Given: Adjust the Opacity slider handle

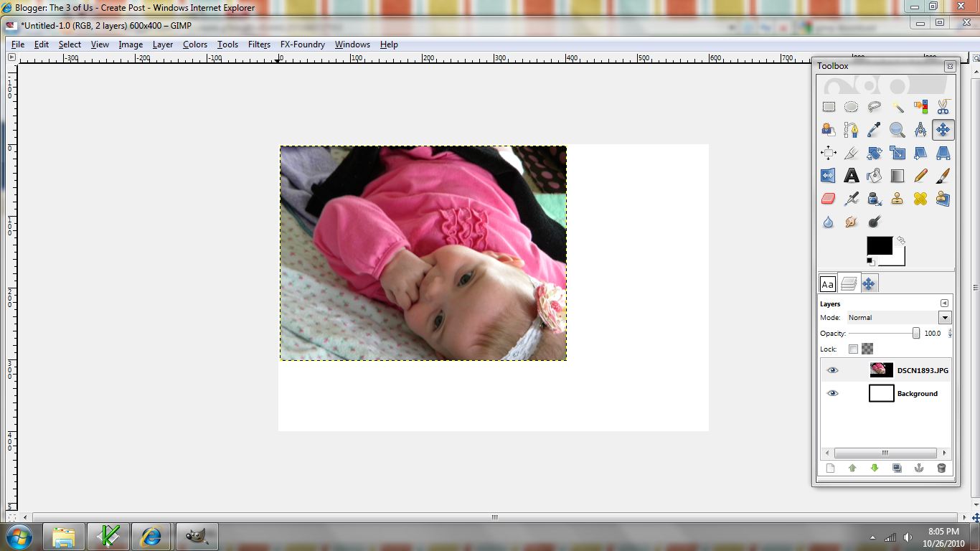Looking at the screenshot, I should pos(916,334).
